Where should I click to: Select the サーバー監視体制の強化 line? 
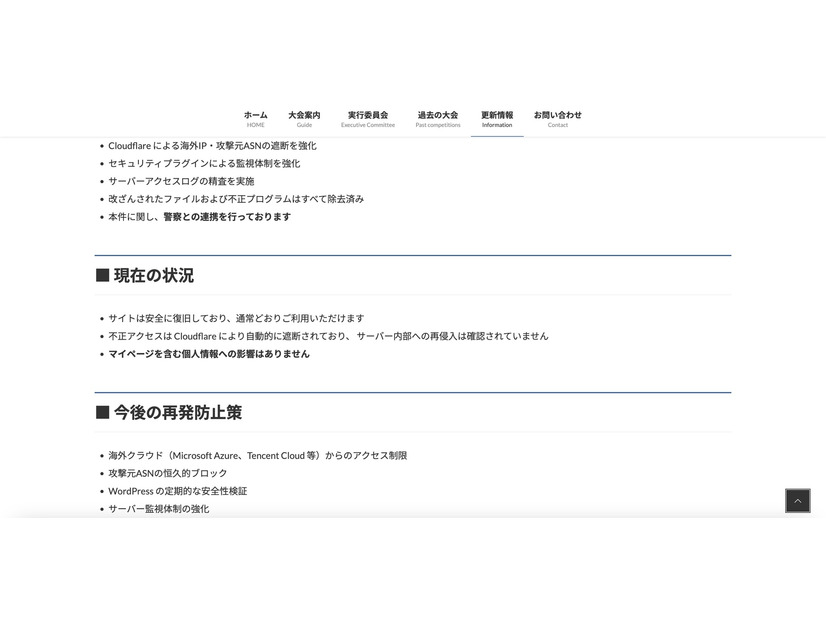[x=159, y=509]
